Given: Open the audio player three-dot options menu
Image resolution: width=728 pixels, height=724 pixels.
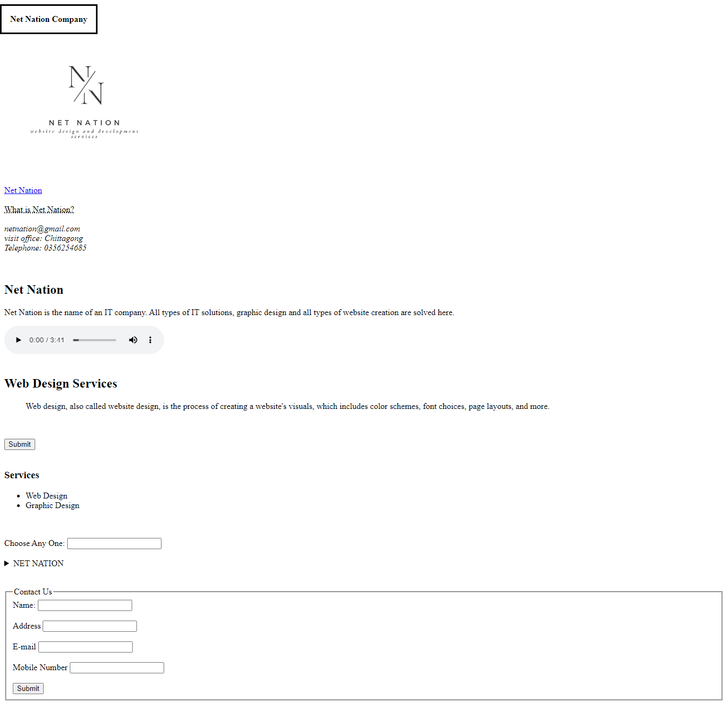Looking at the screenshot, I should click(x=150, y=340).
